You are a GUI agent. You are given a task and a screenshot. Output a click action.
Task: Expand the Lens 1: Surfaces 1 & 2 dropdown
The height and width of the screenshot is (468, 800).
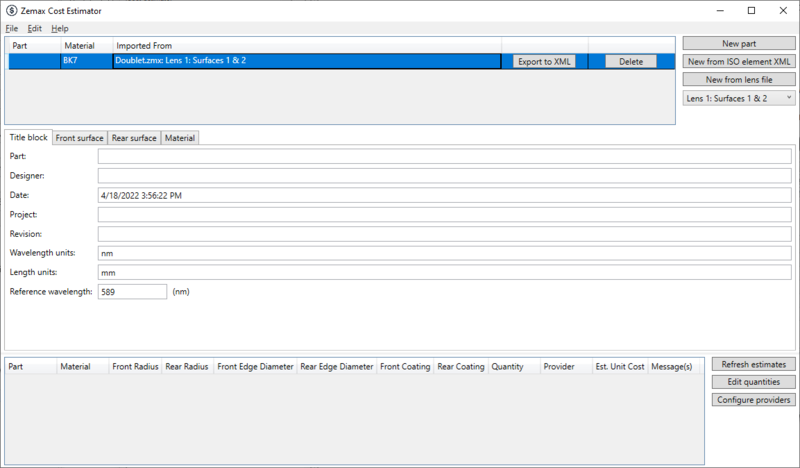739,98
